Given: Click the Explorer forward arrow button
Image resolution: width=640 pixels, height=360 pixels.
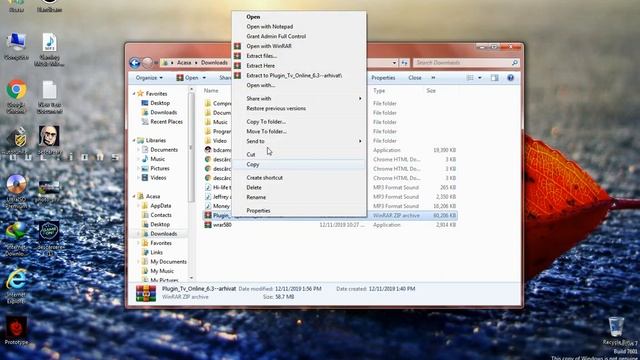Looking at the screenshot, I should click(x=147, y=63).
